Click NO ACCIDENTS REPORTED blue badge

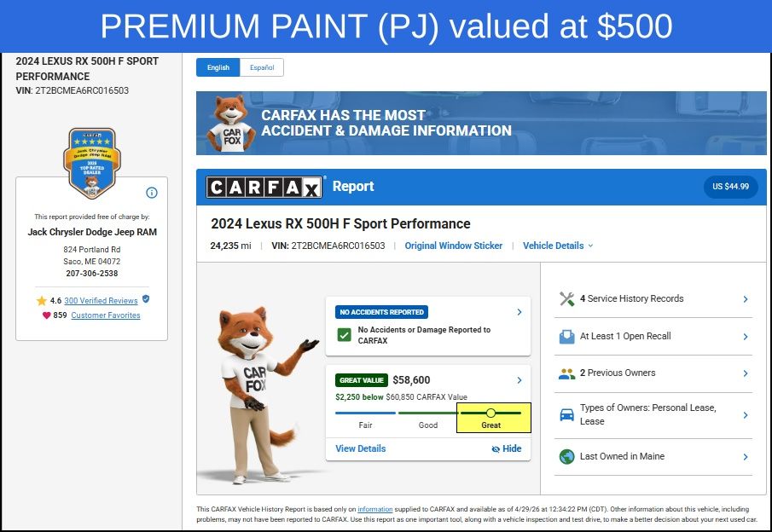[381, 312]
